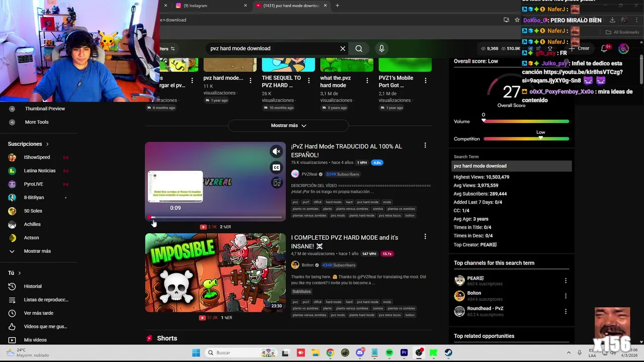The height and width of the screenshot is (362, 644).
Task: Open the Suscripciones chevron
Action: click(47, 144)
